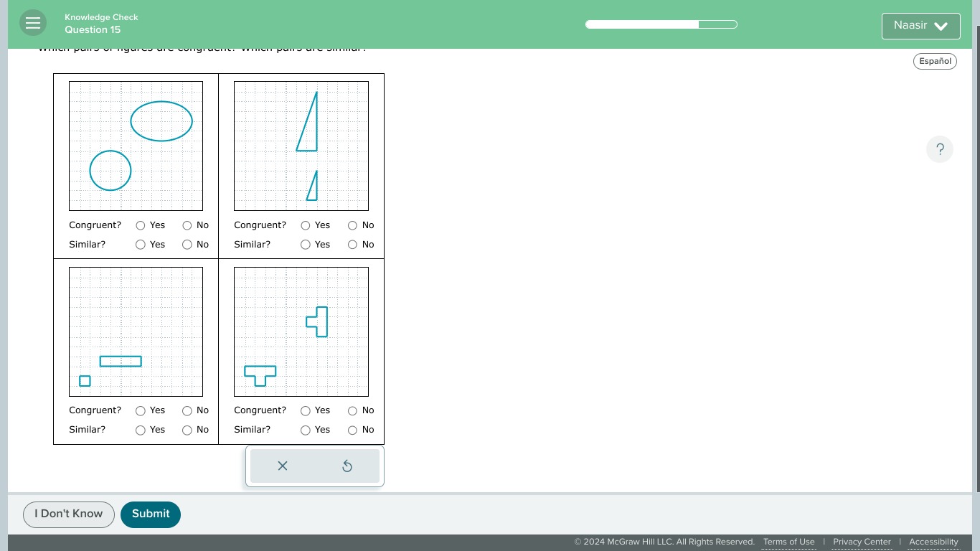
Task: Click the I Don't Know button
Action: pos(69,514)
